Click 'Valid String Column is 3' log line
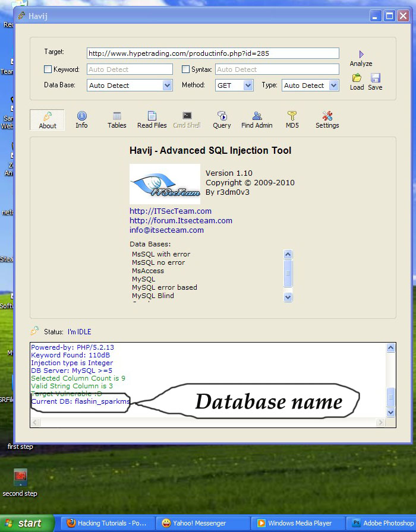 (72, 386)
